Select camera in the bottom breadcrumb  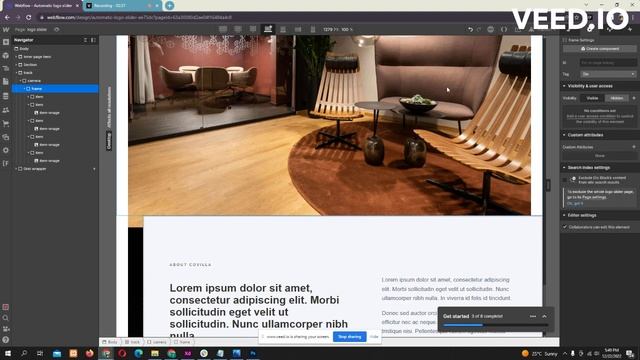point(157,342)
